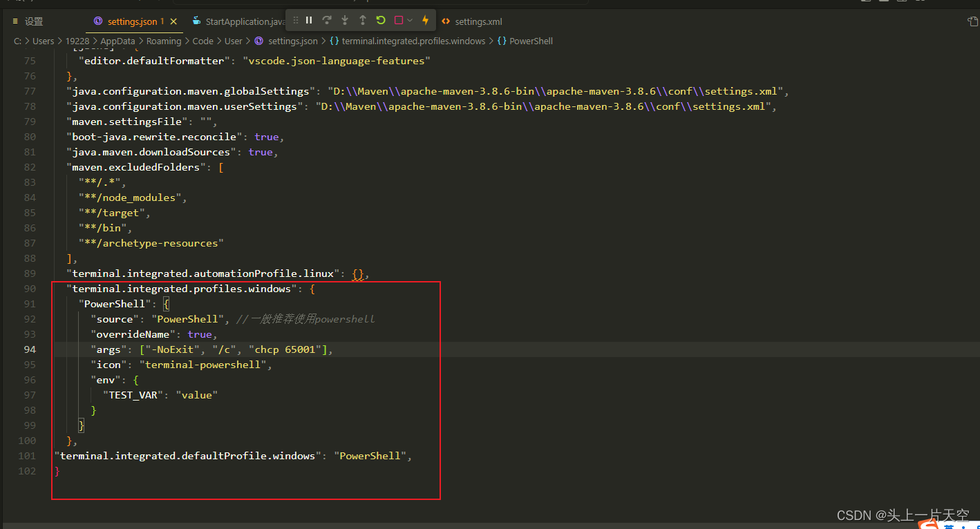Viewport: 980px width, 529px height.
Task: Click the Step Into debug icon
Action: 345,21
